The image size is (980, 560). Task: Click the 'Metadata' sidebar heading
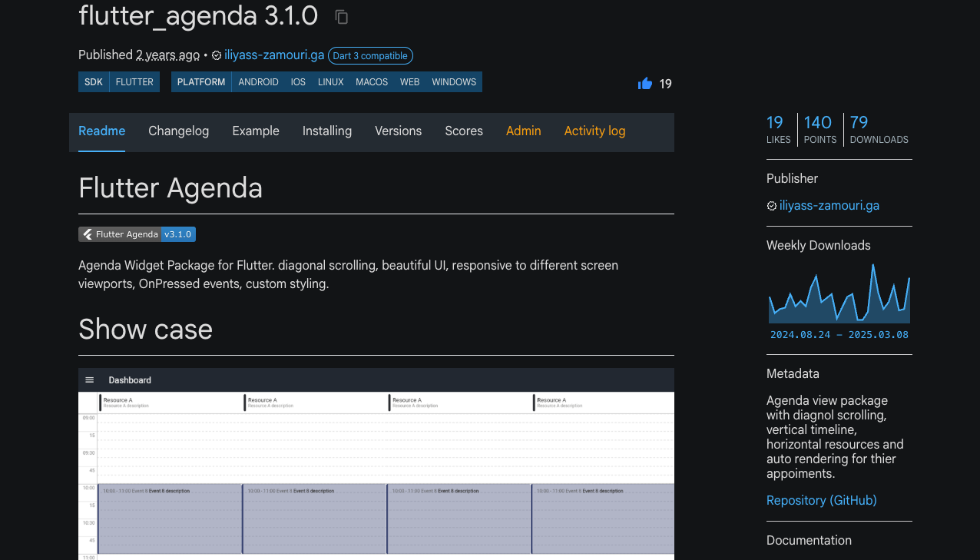coord(793,374)
